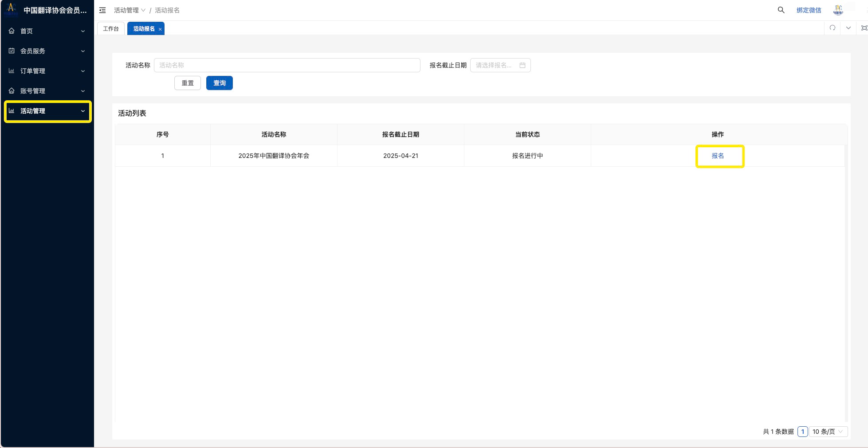This screenshot has height=448, width=868.
Task: Click the fullscreen icon on the tab bar
Action: pos(864,28)
